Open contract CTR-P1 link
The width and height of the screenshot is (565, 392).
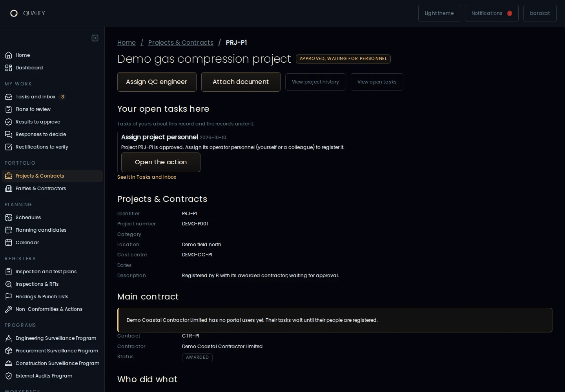coord(191,336)
